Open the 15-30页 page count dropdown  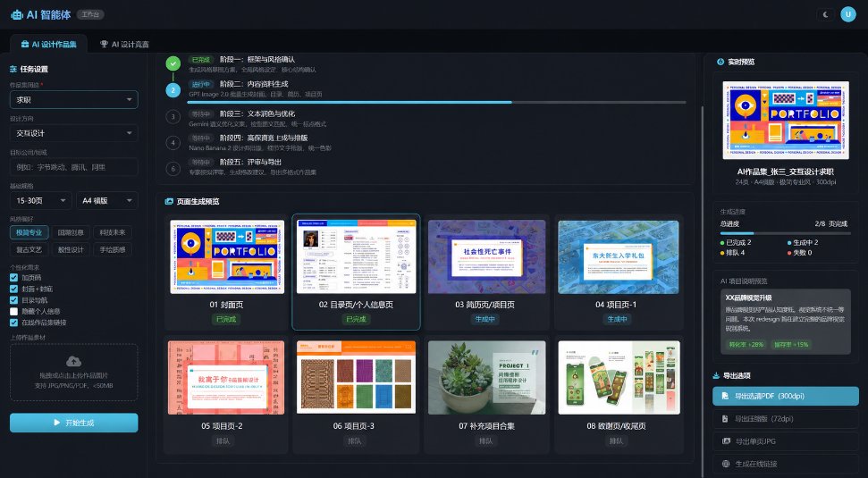click(x=41, y=200)
